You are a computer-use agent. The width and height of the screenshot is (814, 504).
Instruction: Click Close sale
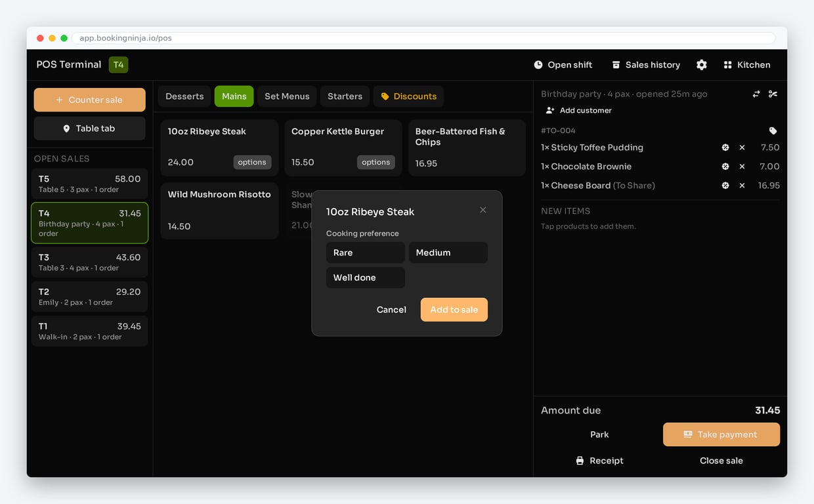click(721, 461)
